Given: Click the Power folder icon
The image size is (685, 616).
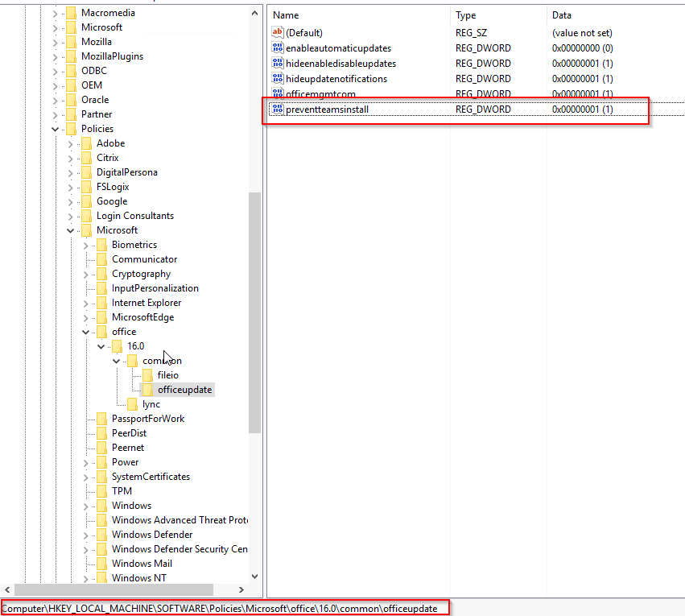Looking at the screenshot, I should pyautogui.click(x=101, y=463).
